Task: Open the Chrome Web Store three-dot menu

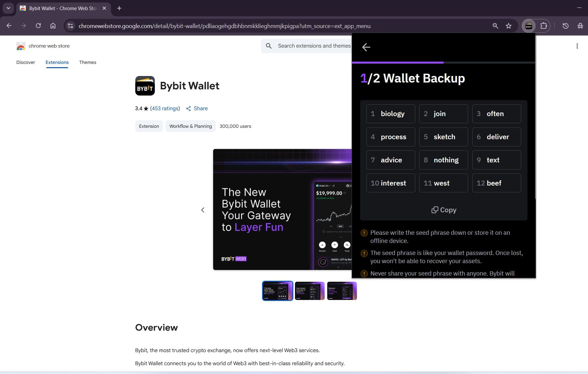Action: (x=577, y=46)
